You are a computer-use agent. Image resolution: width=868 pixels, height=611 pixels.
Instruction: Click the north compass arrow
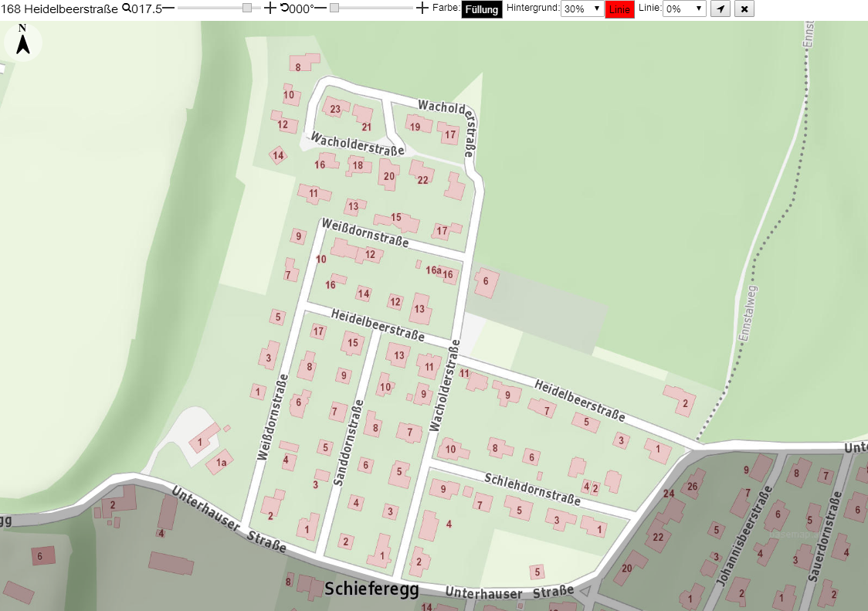pos(22,40)
